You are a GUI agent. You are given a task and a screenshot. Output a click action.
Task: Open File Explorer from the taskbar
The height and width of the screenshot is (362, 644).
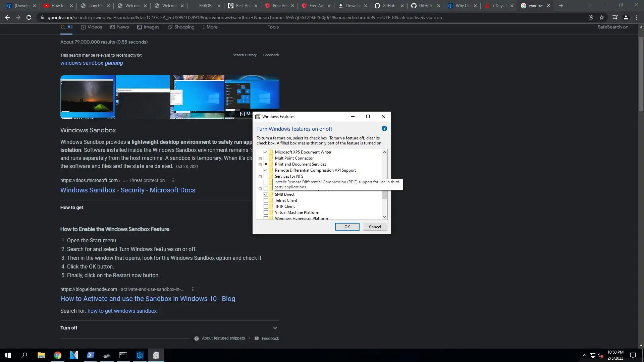[41, 355]
